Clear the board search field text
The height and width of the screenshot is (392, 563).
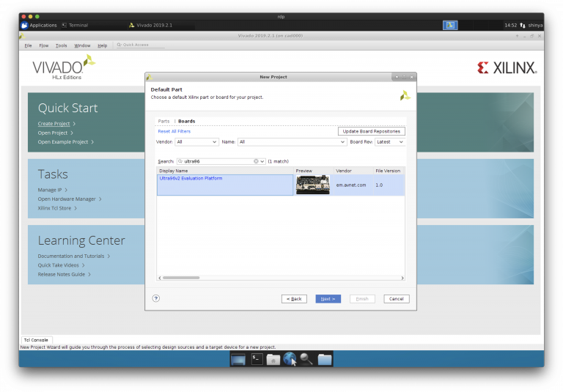tap(257, 161)
